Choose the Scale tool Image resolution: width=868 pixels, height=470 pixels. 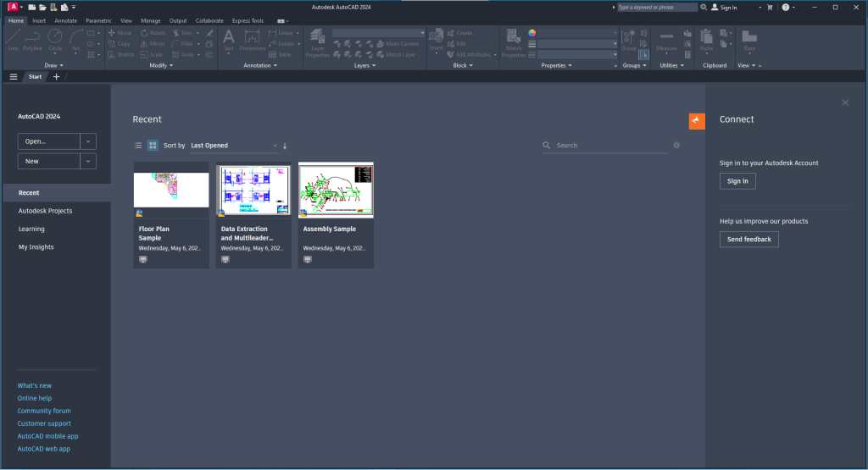pyautogui.click(x=151, y=55)
